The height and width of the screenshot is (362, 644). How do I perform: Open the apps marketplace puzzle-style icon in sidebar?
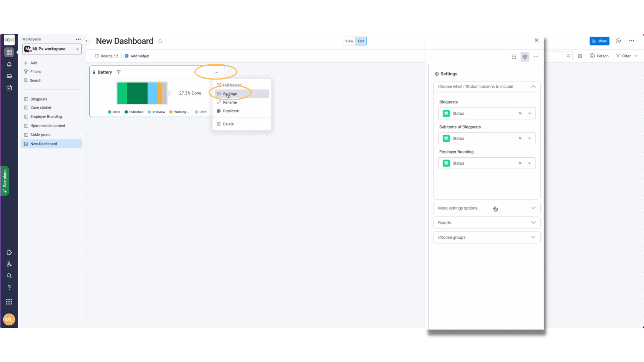pyautogui.click(x=9, y=252)
